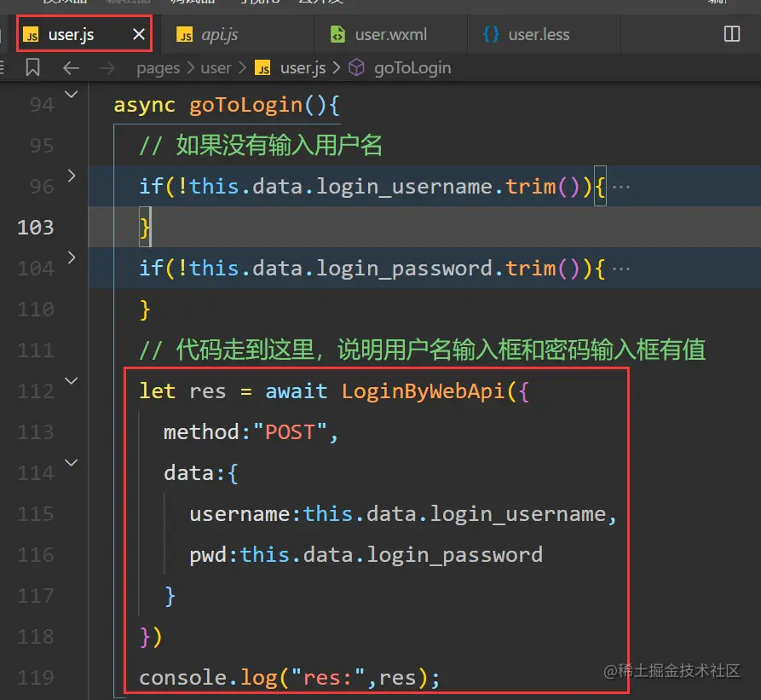Click the LoginByWebApi function call
This screenshot has height=700, width=761.
[x=423, y=391]
